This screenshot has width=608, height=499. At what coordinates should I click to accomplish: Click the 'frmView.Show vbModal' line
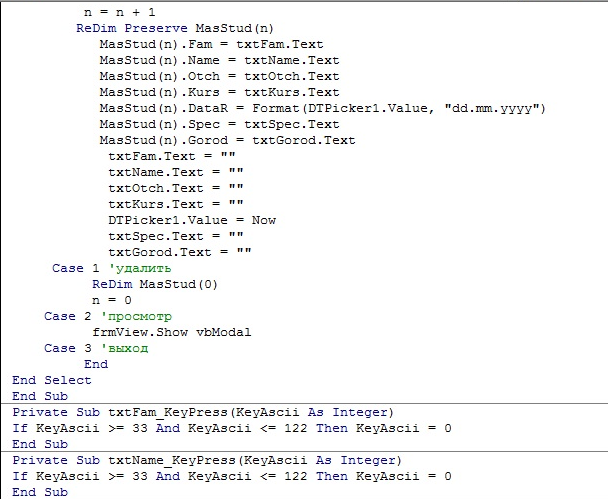[172, 332]
